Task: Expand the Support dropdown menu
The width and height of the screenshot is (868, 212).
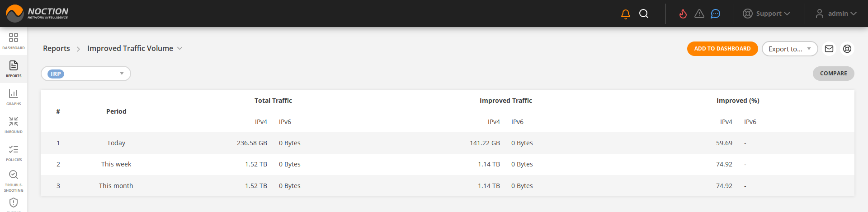Action: (x=766, y=14)
